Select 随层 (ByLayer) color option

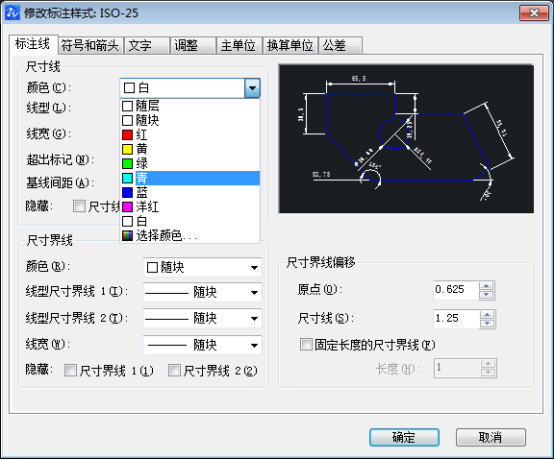point(190,106)
